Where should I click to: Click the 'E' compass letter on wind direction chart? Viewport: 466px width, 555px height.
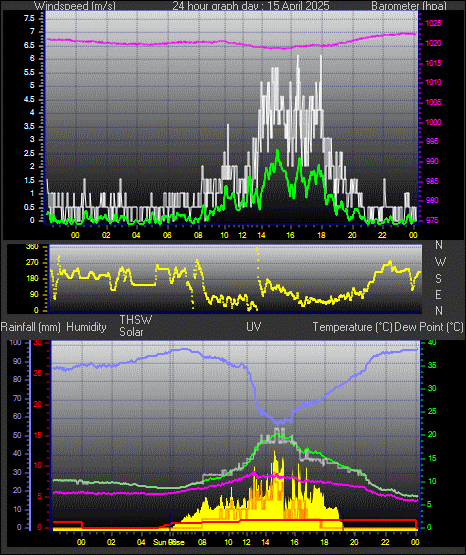pyautogui.click(x=438, y=294)
